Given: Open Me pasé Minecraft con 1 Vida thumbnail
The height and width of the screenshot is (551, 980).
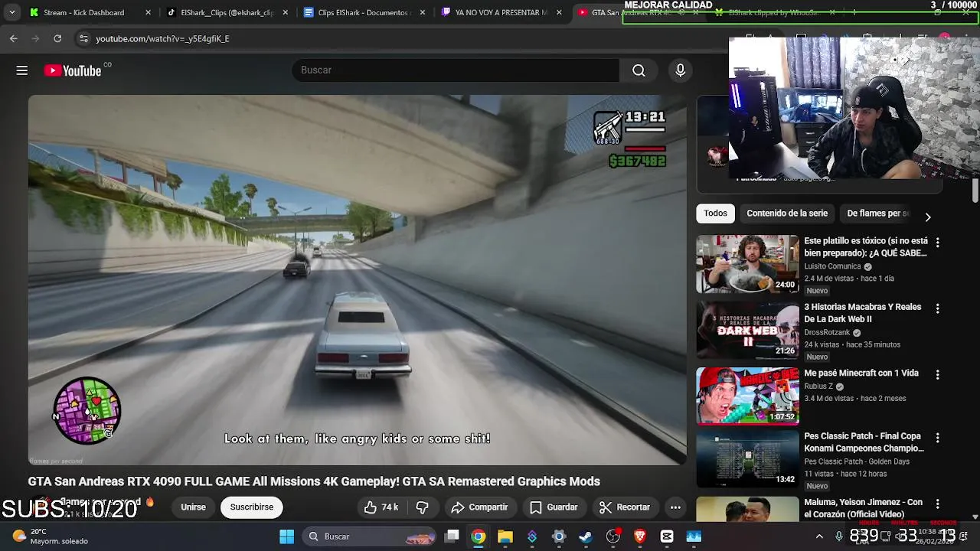Looking at the screenshot, I should pos(747,396).
